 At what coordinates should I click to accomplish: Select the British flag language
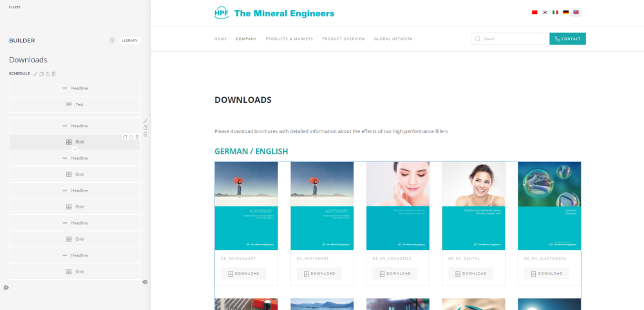(576, 12)
